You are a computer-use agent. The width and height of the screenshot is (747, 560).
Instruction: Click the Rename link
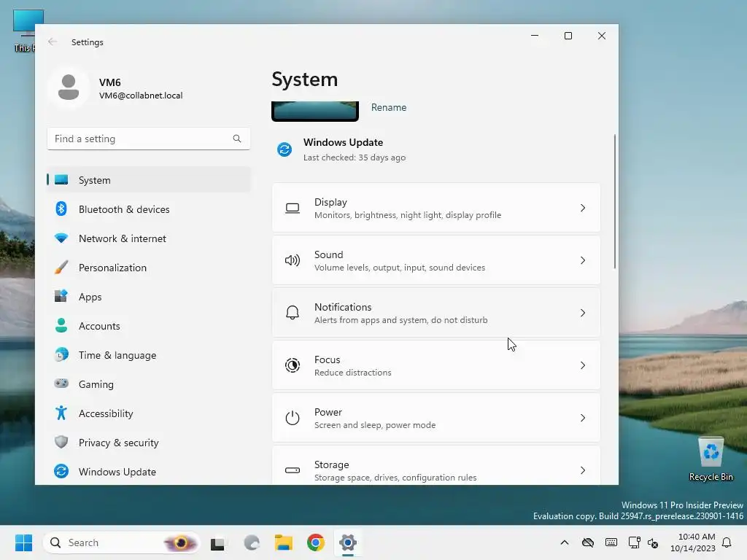pos(389,107)
